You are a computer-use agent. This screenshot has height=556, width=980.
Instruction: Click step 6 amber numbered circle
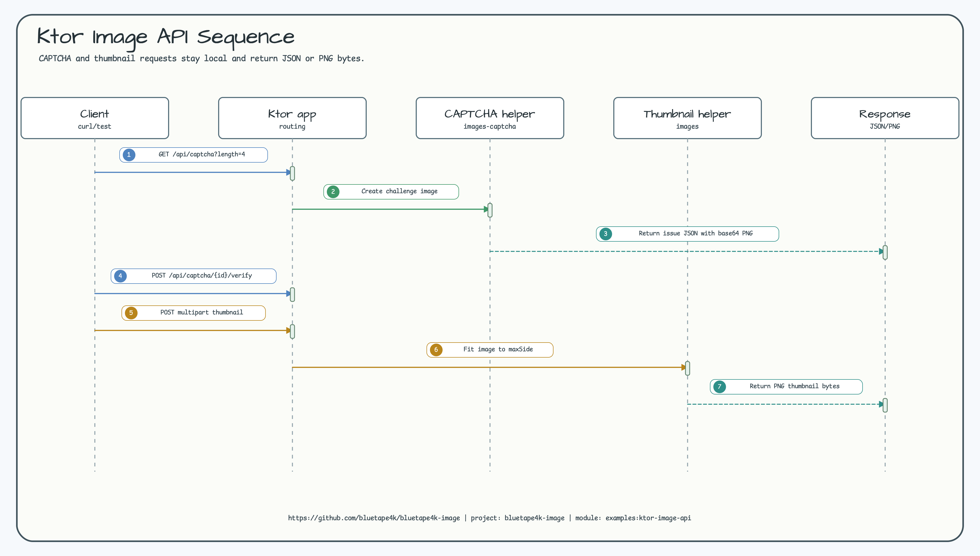436,350
